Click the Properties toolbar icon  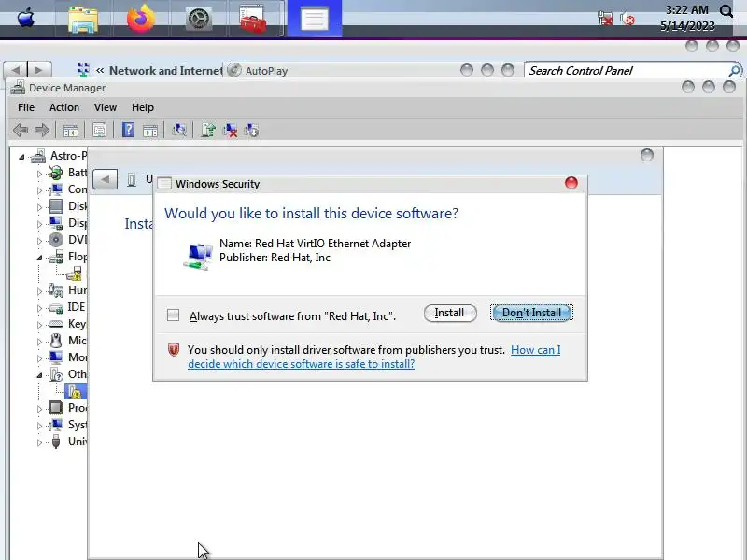pyautogui.click(x=99, y=130)
